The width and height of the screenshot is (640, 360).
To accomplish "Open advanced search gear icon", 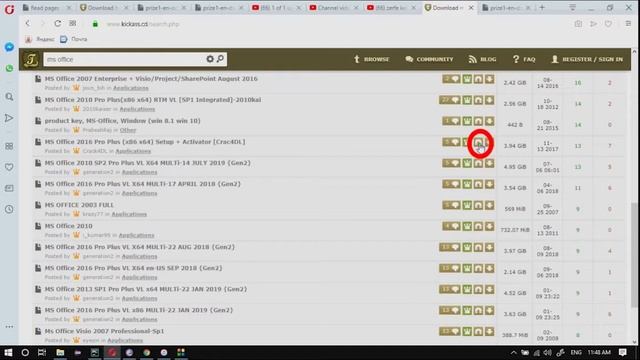I will click(x=210, y=59).
